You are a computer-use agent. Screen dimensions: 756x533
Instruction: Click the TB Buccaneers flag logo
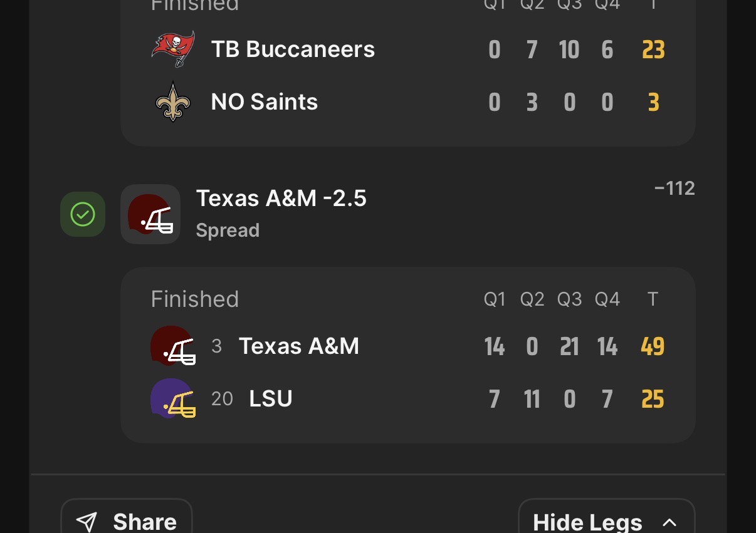[172, 49]
